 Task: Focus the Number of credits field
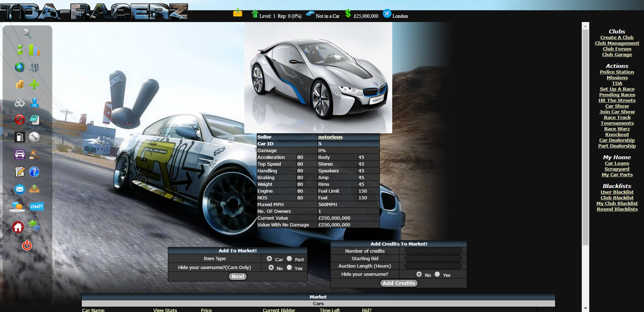click(x=433, y=251)
